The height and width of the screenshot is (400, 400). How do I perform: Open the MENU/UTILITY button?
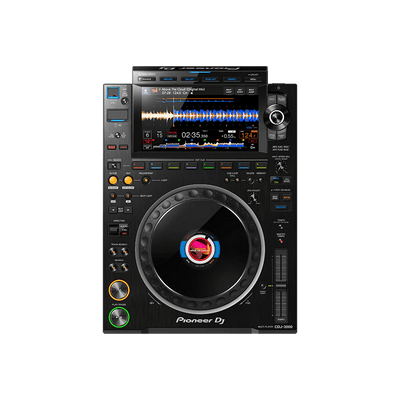253,79
